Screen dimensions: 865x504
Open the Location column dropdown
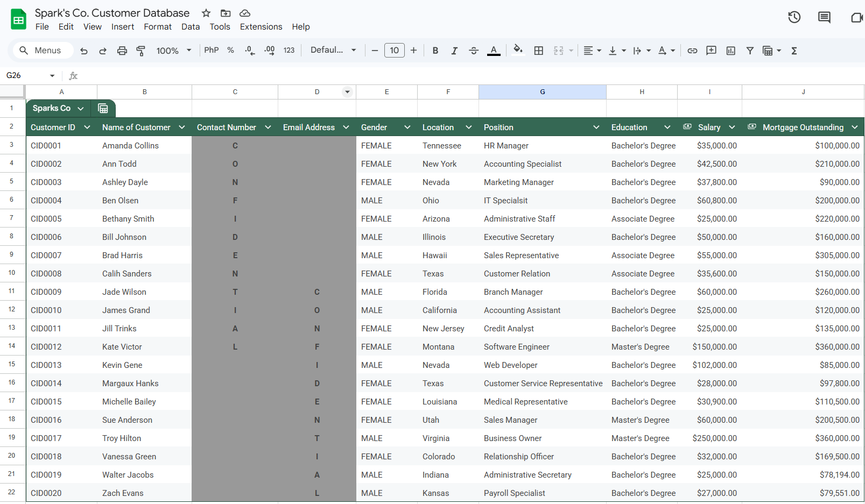click(469, 127)
